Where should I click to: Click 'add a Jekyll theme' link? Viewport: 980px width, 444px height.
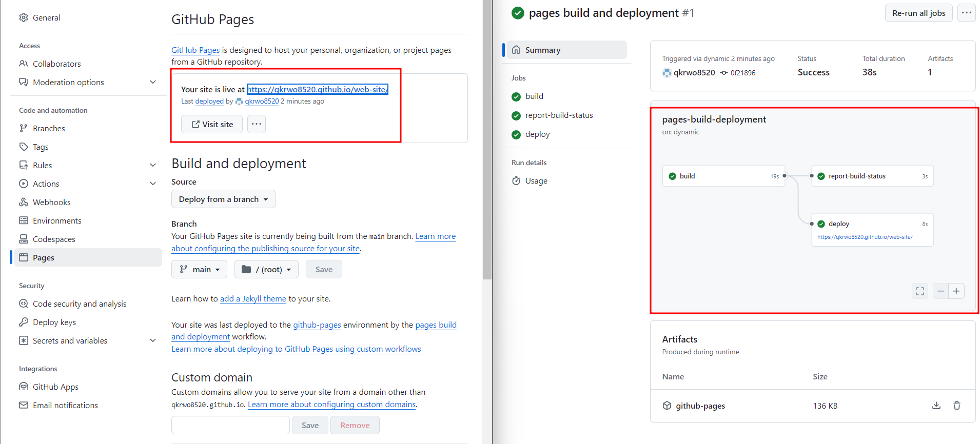tap(253, 298)
